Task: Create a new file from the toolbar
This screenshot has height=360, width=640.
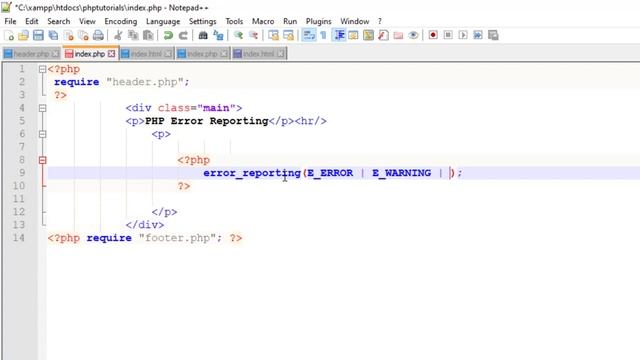Action: (9, 36)
